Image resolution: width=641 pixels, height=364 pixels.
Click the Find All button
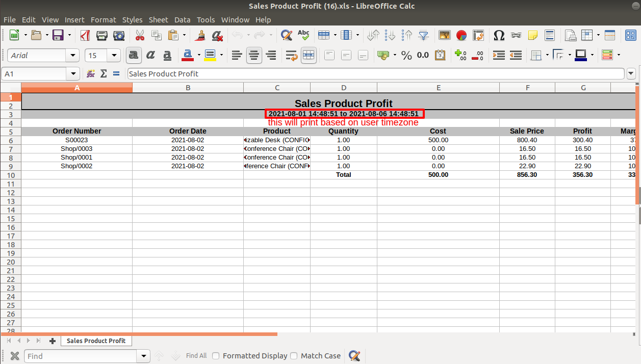pos(196,356)
